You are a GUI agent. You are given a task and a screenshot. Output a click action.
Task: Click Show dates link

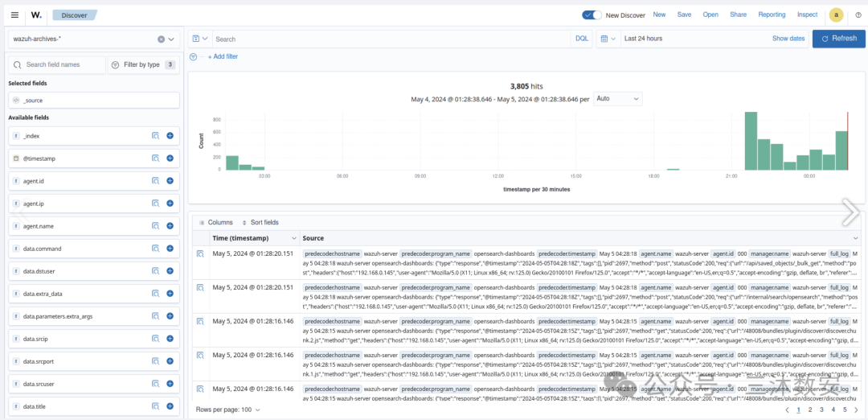click(x=788, y=39)
